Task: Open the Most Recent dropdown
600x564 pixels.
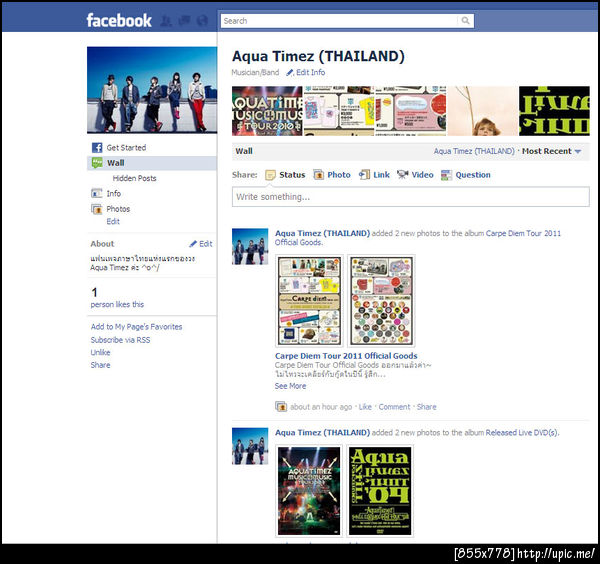Action: (551, 151)
